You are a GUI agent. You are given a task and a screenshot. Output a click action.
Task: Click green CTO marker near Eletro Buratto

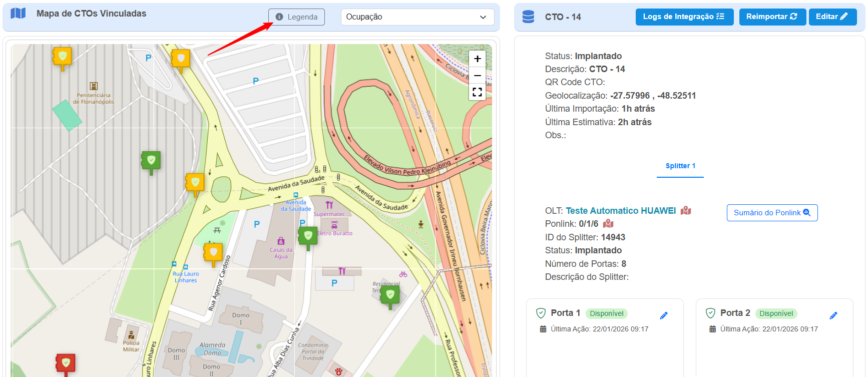tap(308, 236)
